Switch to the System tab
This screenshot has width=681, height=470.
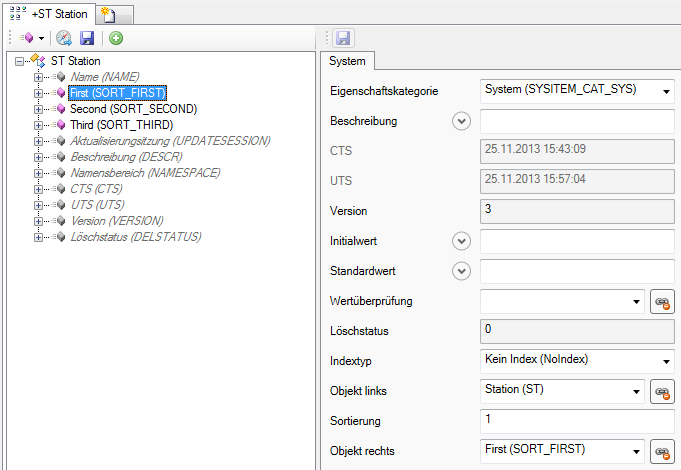click(x=348, y=61)
